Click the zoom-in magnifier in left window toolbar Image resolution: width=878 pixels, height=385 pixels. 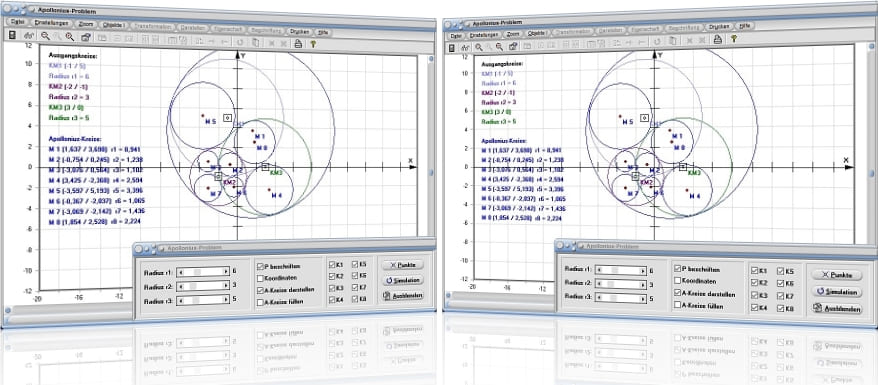click(45, 36)
